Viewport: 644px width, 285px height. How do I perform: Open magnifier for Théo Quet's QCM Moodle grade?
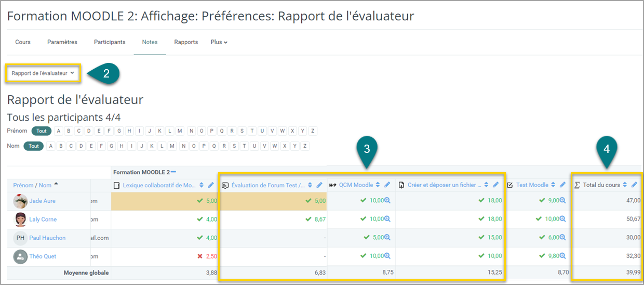pos(387,256)
